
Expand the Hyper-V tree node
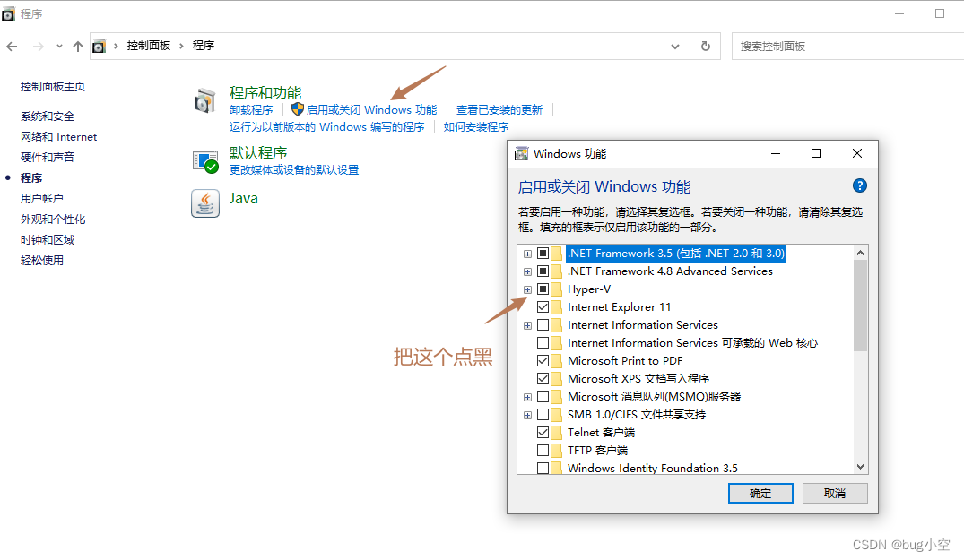pyautogui.click(x=527, y=289)
